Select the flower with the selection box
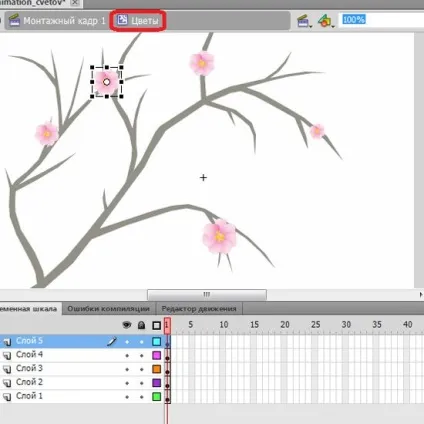 coord(107,82)
